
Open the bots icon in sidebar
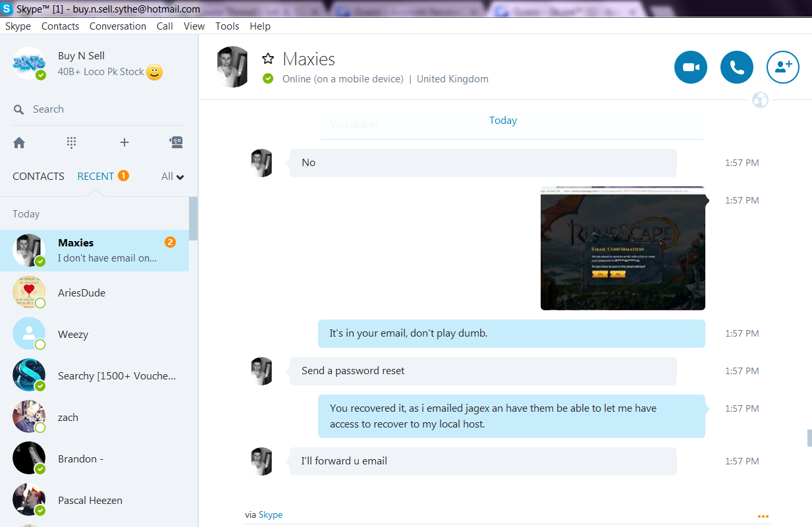point(176,142)
